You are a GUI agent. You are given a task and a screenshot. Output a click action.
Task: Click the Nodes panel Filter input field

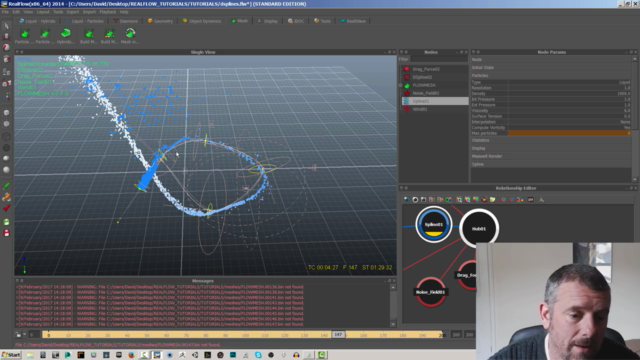click(x=439, y=59)
